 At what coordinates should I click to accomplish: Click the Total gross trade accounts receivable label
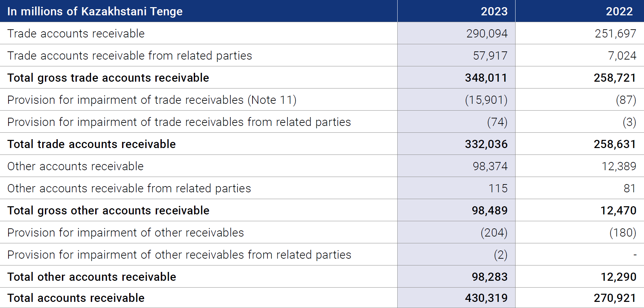108,78
